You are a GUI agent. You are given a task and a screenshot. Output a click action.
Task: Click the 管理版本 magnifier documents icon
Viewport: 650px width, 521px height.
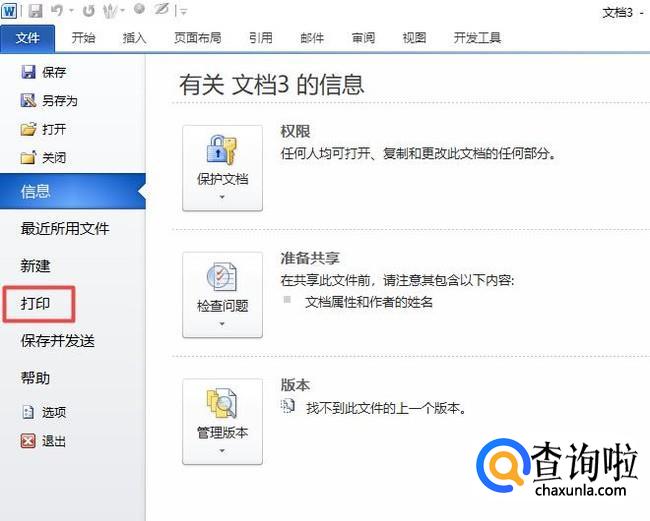[x=222, y=403]
